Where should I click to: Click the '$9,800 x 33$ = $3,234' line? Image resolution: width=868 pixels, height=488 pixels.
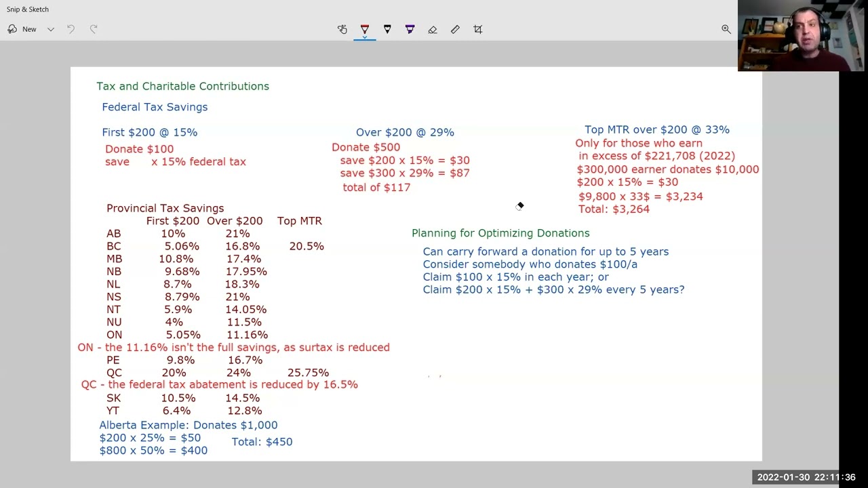[x=641, y=197]
